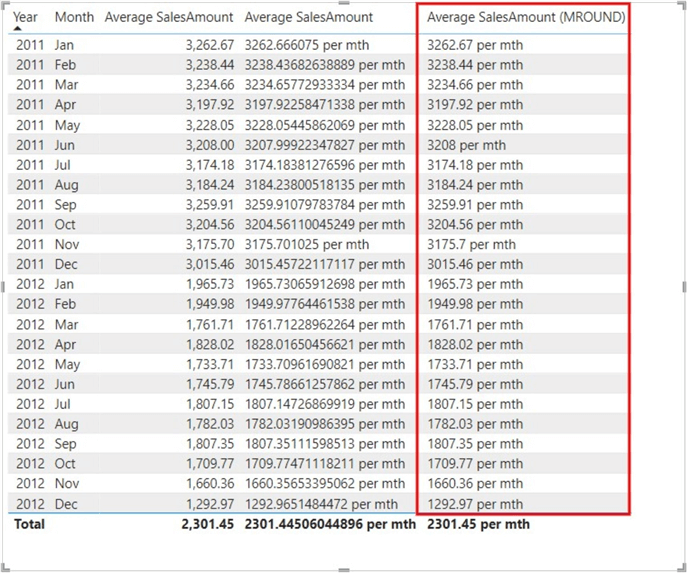Screen dimensions: 688x574
Task: Click the Feb cell in the 3,238.44 row
Action: (x=65, y=65)
